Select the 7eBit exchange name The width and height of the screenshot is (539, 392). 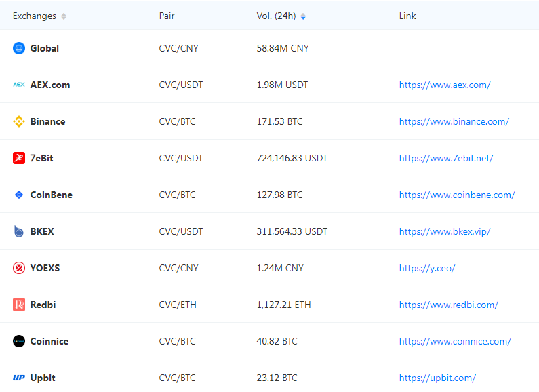coord(41,158)
